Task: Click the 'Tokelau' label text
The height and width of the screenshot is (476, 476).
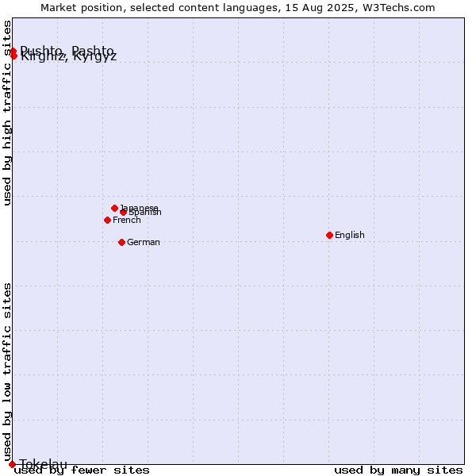Action: pyautogui.click(x=43, y=464)
